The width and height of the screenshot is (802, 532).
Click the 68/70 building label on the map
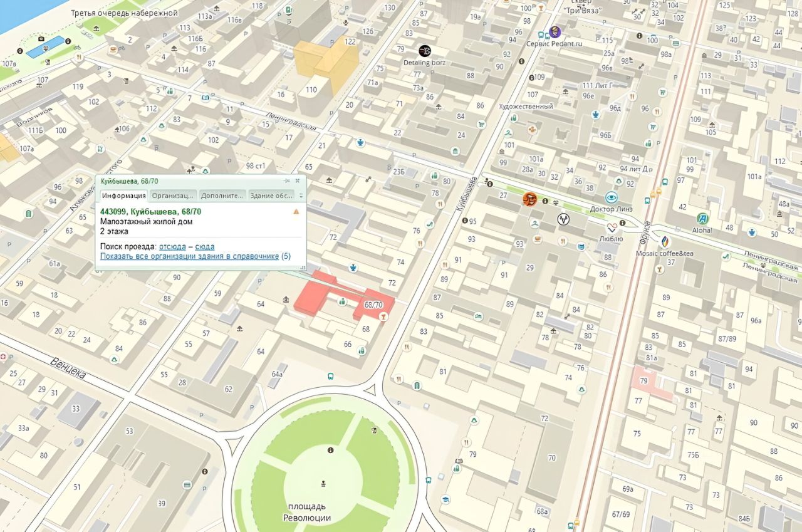373,305
